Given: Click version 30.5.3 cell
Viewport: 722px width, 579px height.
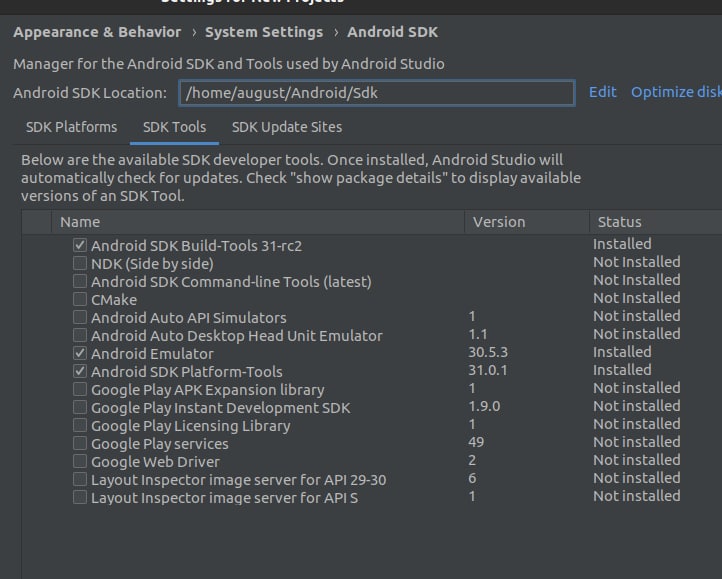Looking at the screenshot, I should [x=488, y=352].
